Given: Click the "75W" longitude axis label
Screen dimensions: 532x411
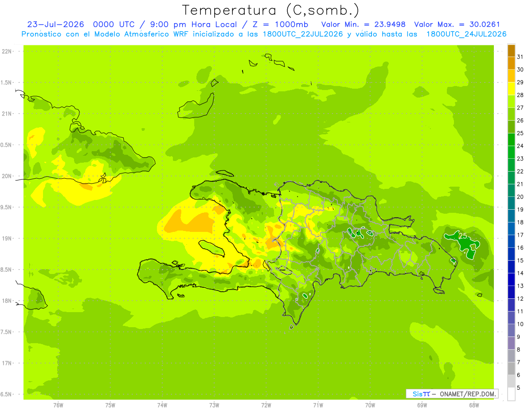Looking at the screenshot, I should tap(110, 405).
